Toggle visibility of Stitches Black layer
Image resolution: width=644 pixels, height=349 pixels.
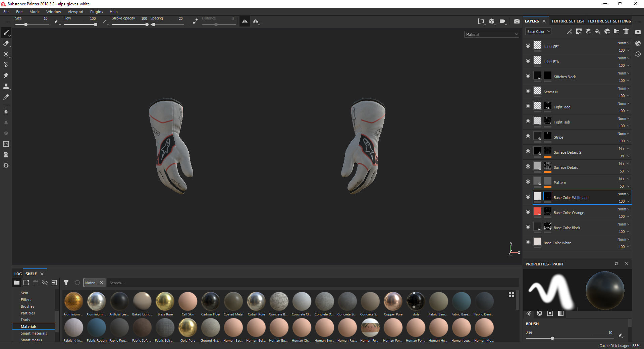click(x=528, y=76)
